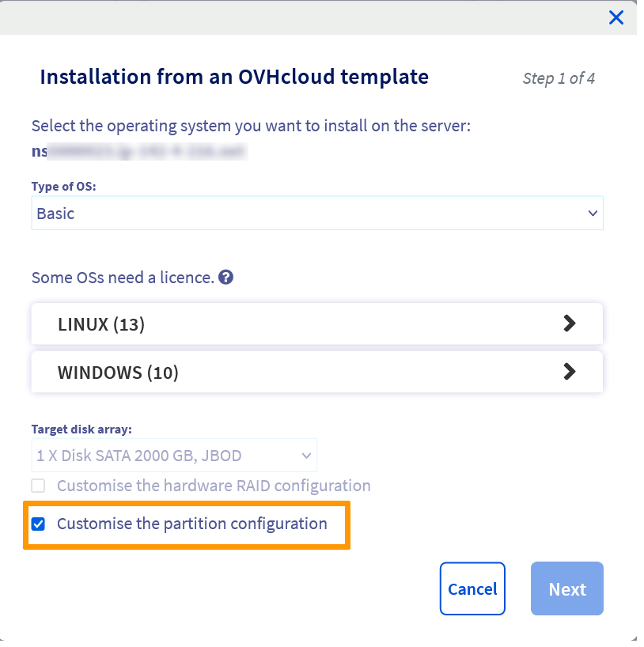The height and width of the screenshot is (647, 644).
Task: Expand the LINUX (13) operating system list
Action: [316, 323]
